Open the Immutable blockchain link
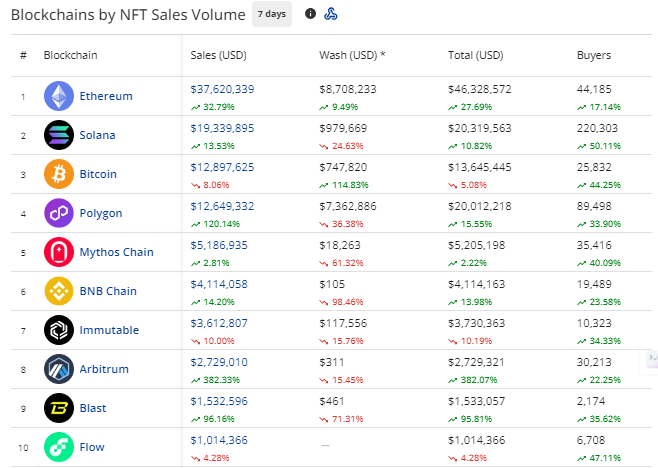 (x=109, y=330)
